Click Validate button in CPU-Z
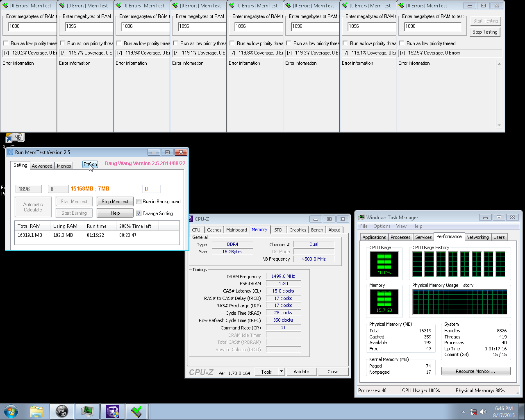 click(x=301, y=372)
